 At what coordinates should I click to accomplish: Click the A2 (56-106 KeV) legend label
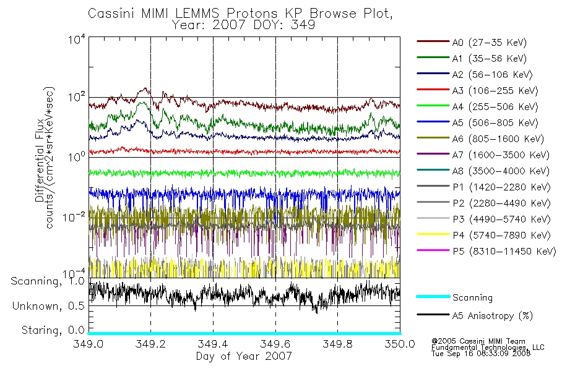click(493, 75)
